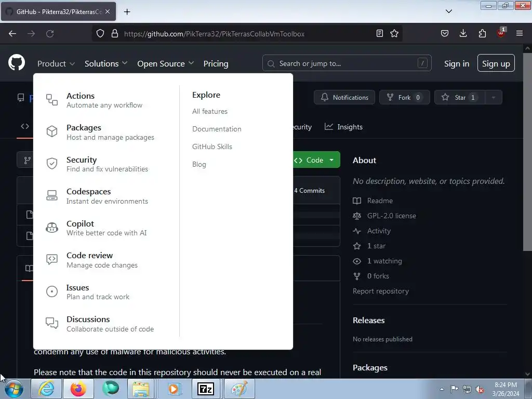Open 7-Zip from the taskbar
Viewport: 532px width, 399px height.
click(206, 389)
